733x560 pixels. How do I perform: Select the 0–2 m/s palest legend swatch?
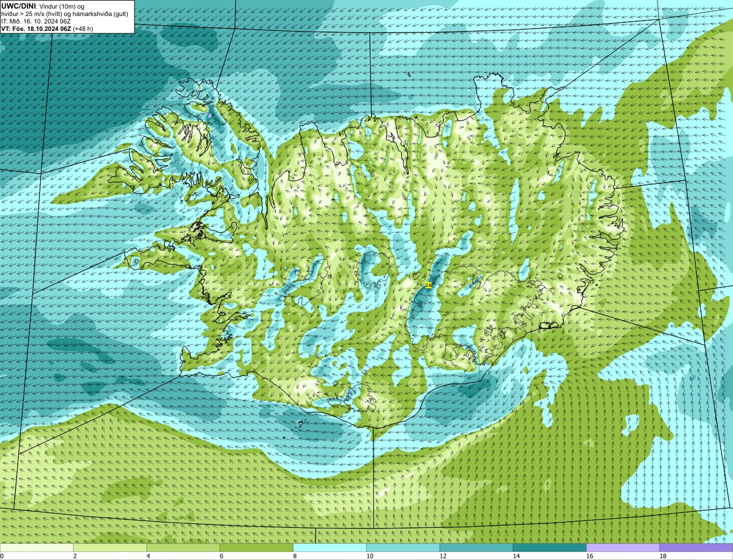[37, 548]
